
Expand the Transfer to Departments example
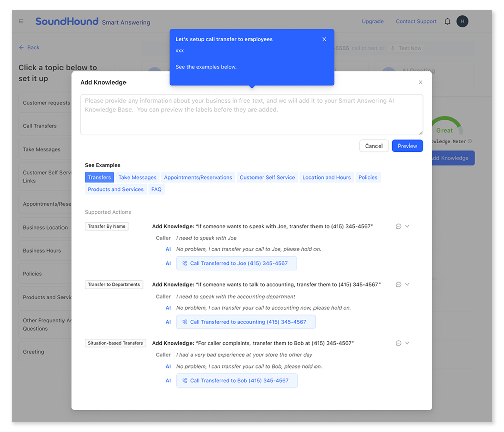point(406,284)
